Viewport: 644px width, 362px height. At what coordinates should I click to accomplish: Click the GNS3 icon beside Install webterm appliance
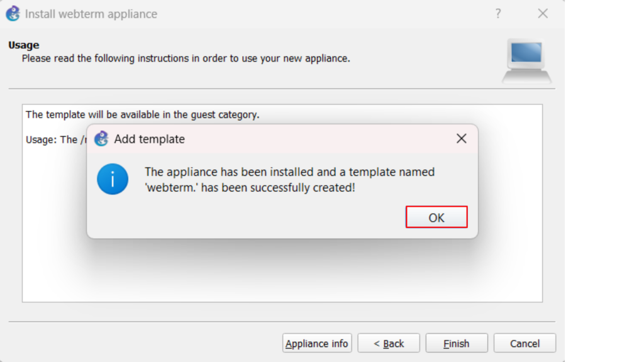[x=13, y=14]
